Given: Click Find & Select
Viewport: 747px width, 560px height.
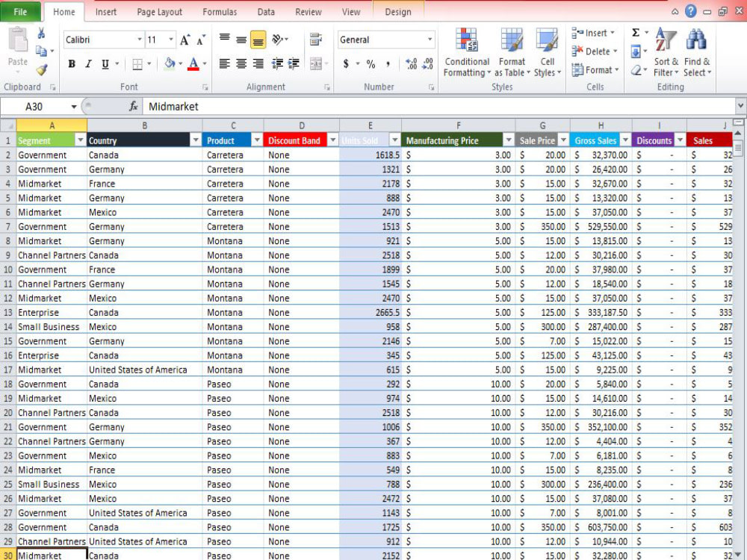Looking at the screenshot, I should 696,52.
